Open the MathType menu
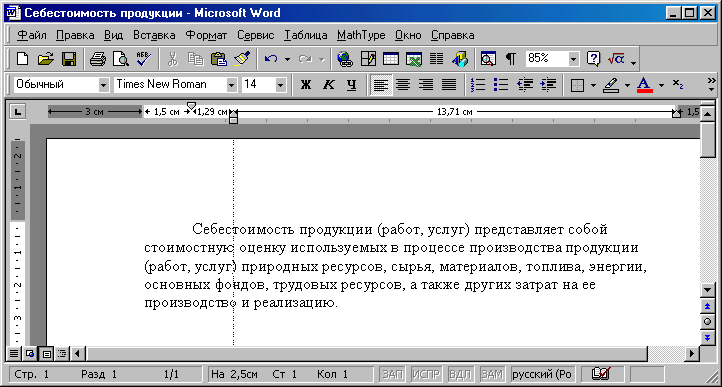The height and width of the screenshot is (387, 722). click(361, 35)
